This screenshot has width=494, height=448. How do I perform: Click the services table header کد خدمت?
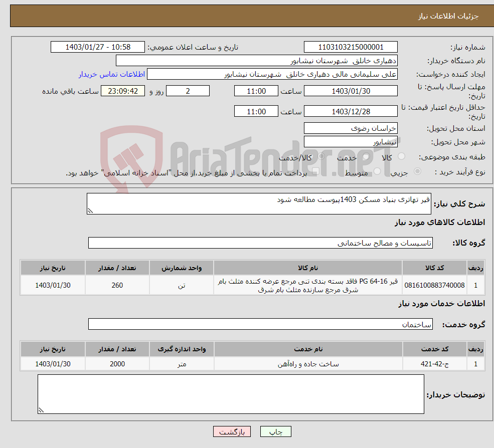point(434,349)
